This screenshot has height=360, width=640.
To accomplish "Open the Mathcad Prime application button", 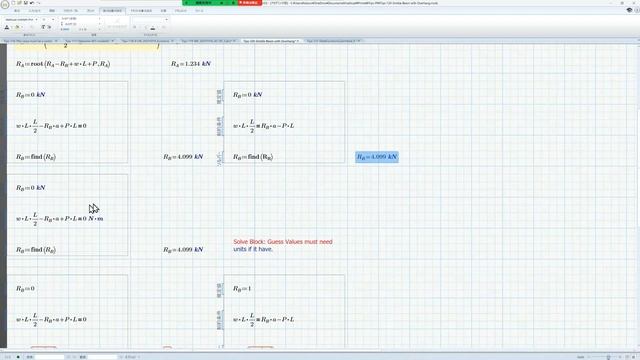I will (5, 4).
